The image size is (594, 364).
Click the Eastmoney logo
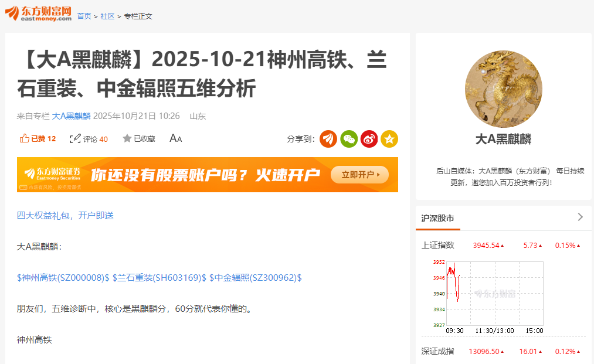(38, 13)
